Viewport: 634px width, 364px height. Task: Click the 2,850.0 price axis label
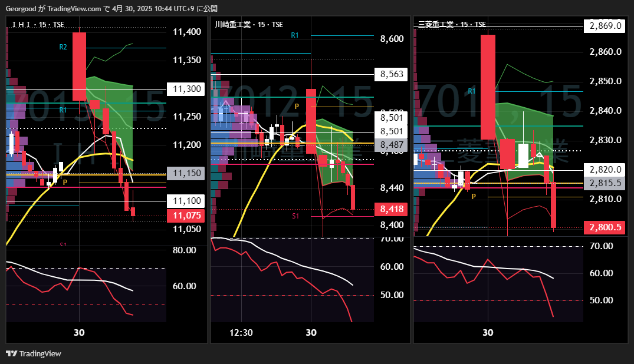click(605, 81)
